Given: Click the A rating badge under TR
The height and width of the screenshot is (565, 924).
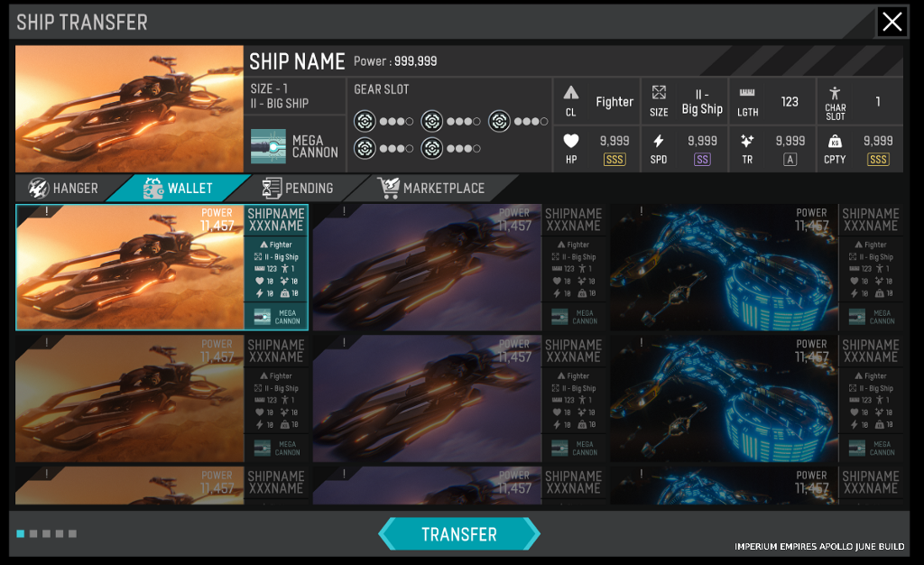Looking at the screenshot, I should [x=790, y=160].
